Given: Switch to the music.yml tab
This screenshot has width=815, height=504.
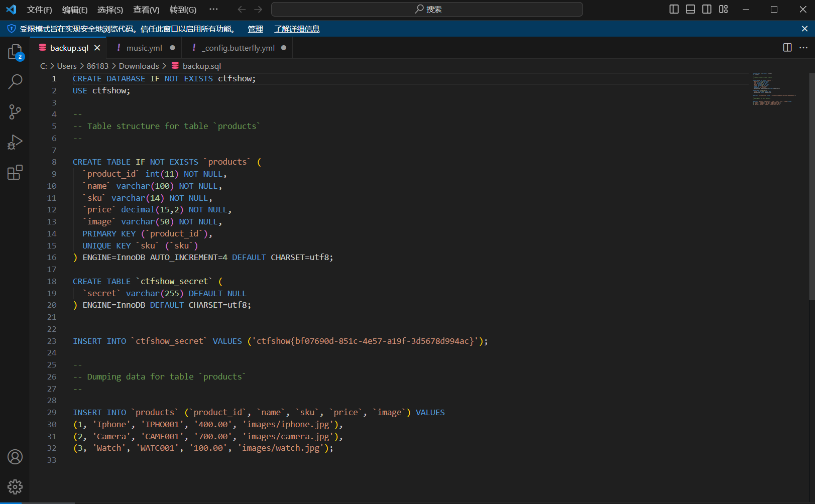Looking at the screenshot, I should coord(144,48).
